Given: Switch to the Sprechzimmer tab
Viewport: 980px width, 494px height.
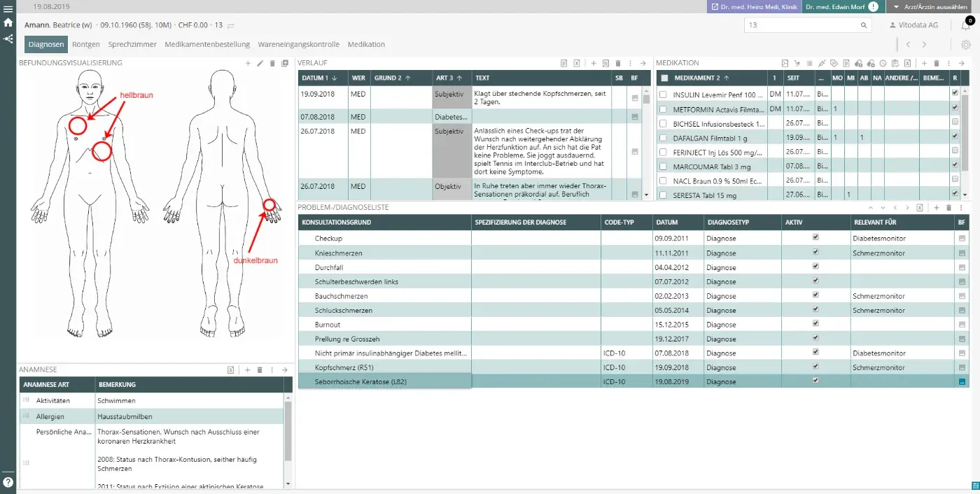Looking at the screenshot, I should [132, 44].
